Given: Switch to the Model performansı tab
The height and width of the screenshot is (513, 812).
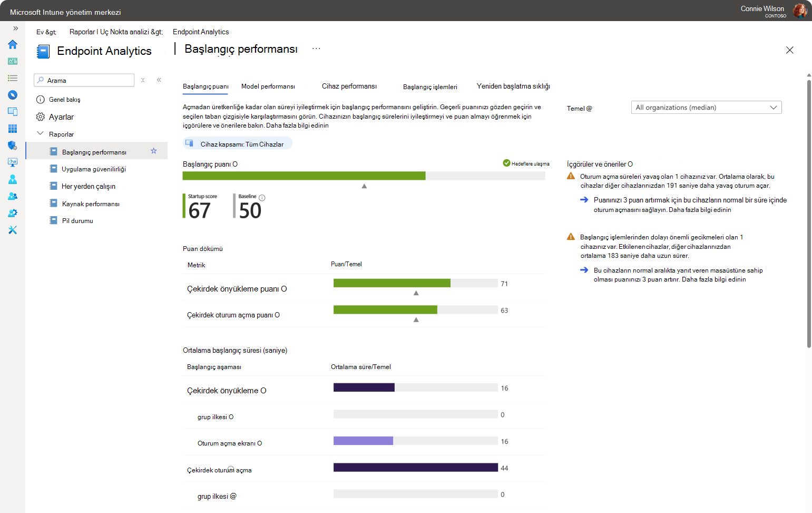Looking at the screenshot, I should [x=268, y=86].
